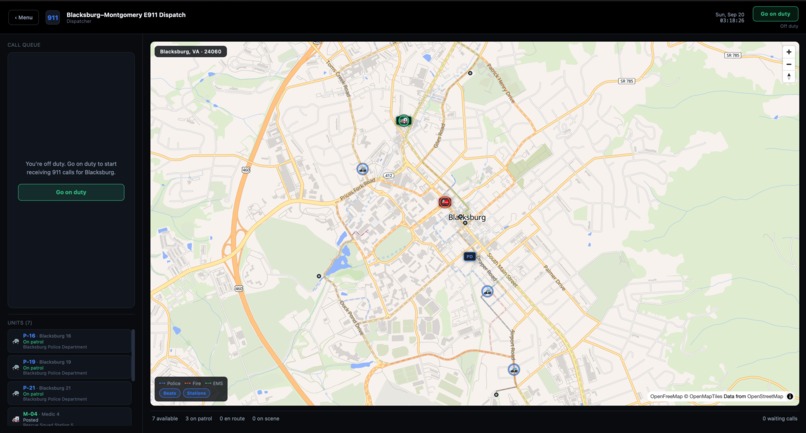Open the OpenFreeMap attribution link
Viewport: 806px width, 433px height.
coord(666,396)
